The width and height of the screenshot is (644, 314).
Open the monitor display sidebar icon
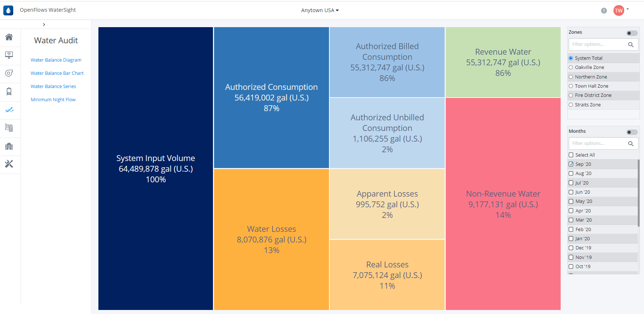9,55
